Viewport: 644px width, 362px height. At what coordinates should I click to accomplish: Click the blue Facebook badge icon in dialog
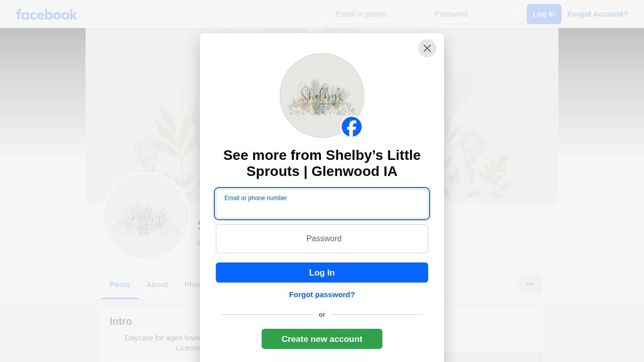(352, 127)
